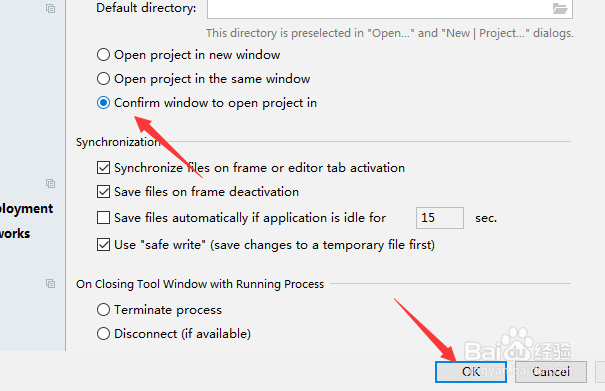Confirm settings with the OK button
This screenshot has width=605, height=391.
[x=471, y=372]
